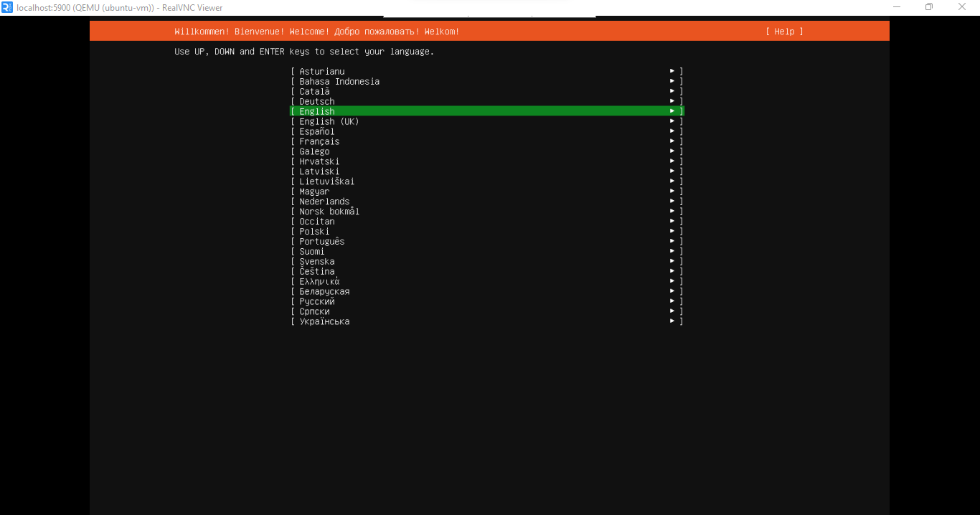Pick Svenska language
The height and width of the screenshot is (515, 980).
pyautogui.click(x=487, y=262)
